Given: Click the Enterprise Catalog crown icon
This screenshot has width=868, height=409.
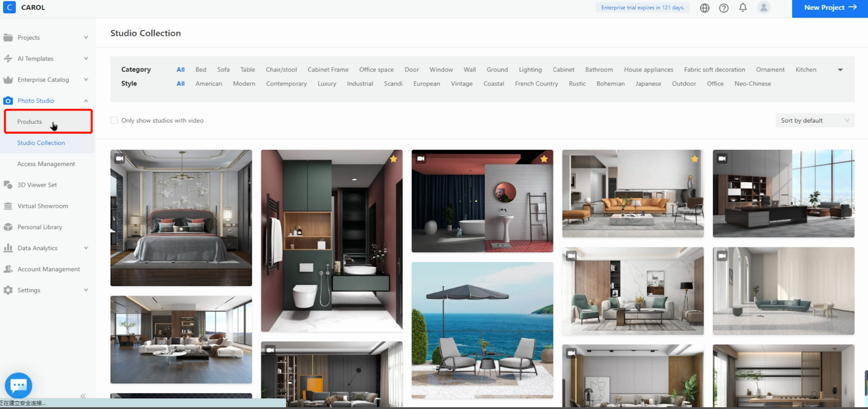Looking at the screenshot, I should pos(8,80).
